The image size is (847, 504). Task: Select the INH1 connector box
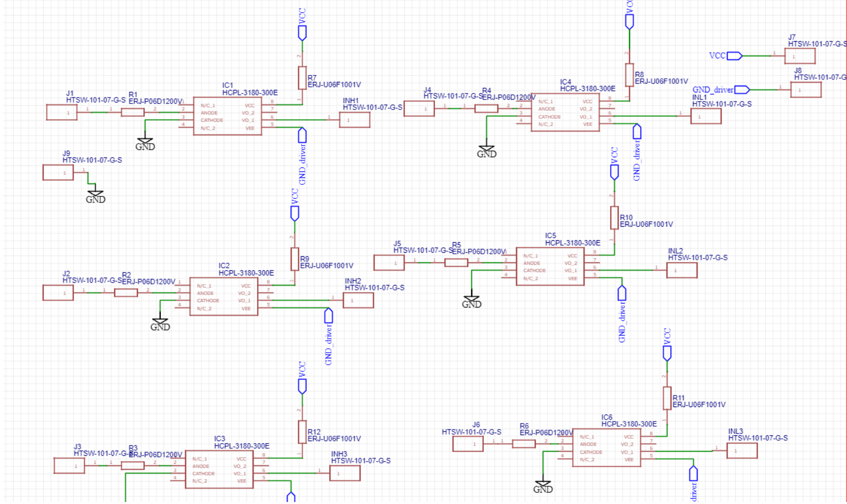point(355,120)
